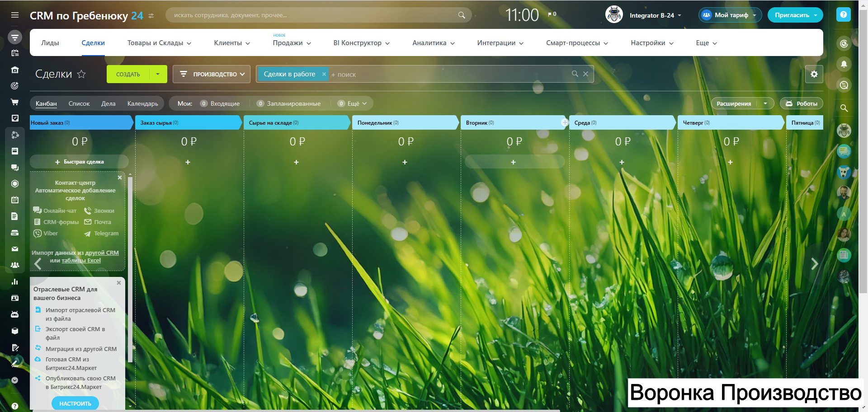Click the Быстрая сделка button

tap(80, 162)
